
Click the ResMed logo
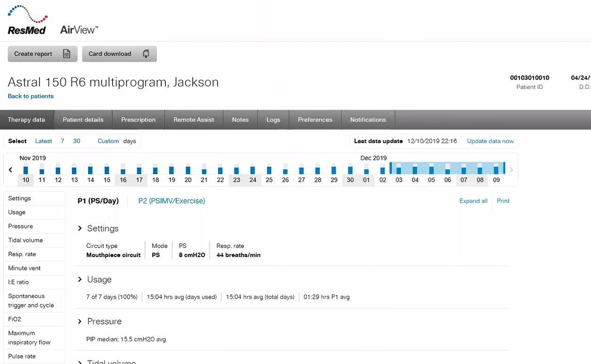[x=27, y=21]
